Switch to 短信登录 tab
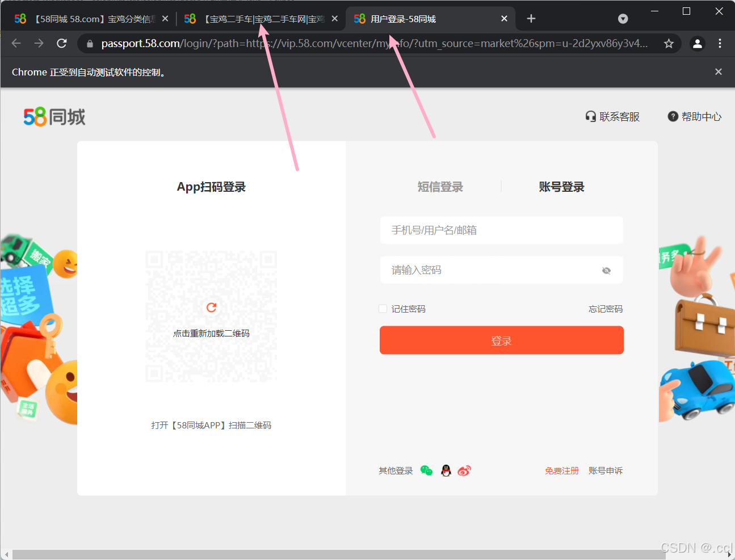 [440, 187]
